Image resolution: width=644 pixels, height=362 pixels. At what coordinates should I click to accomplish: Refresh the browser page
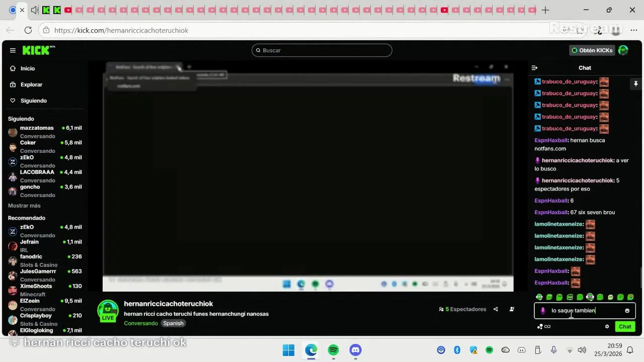(x=28, y=30)
